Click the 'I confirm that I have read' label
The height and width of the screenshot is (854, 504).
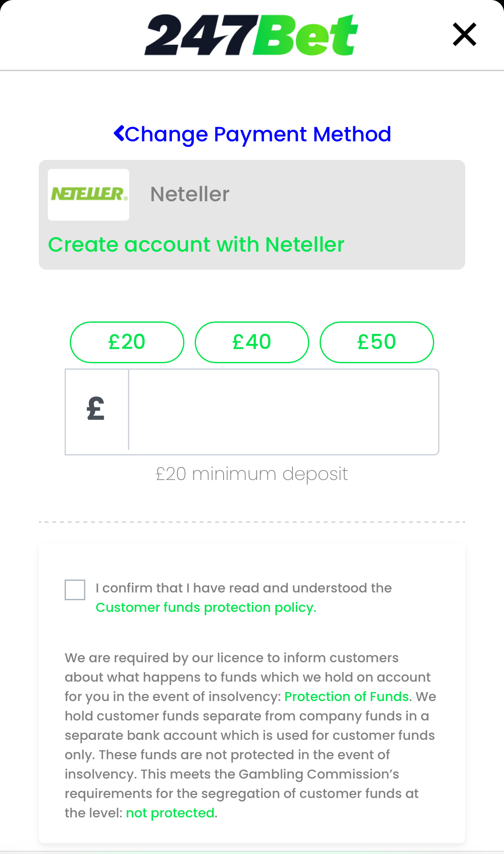[x=243, y=588]
